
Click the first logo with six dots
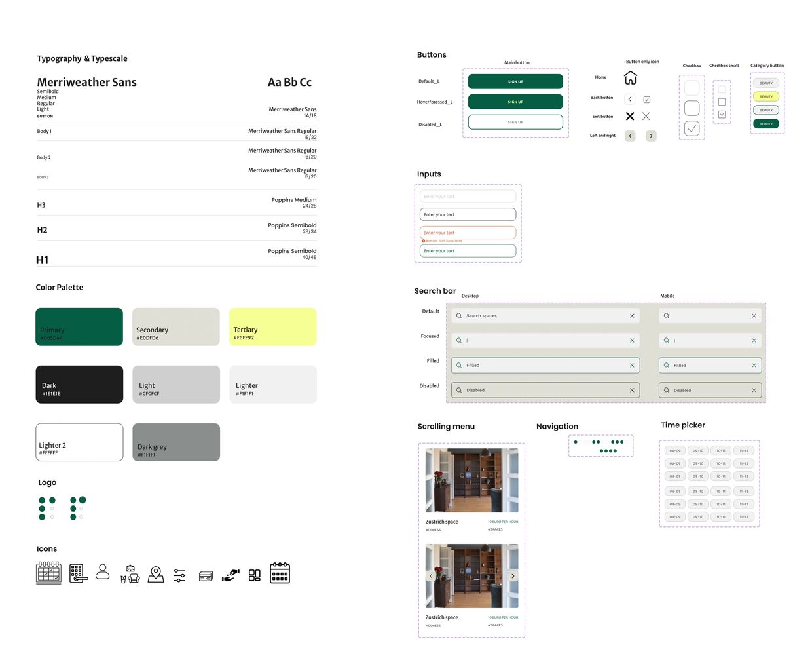(x=47, y=509)
